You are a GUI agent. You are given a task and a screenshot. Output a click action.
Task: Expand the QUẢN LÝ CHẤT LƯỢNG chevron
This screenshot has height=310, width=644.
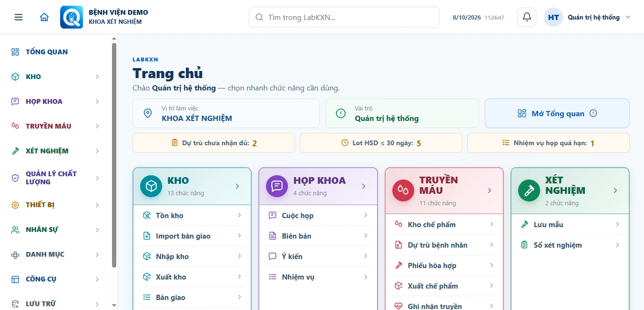pyautogui.click(x=97, y=178)
